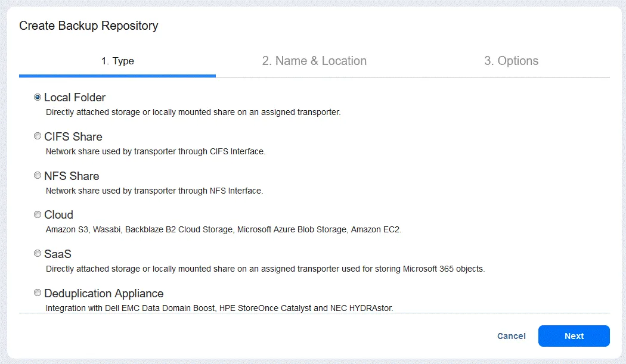Click the 'Create Backup Repository' dialog title
The height and width of the screenshot is (364, 626).
click(89, 26)
